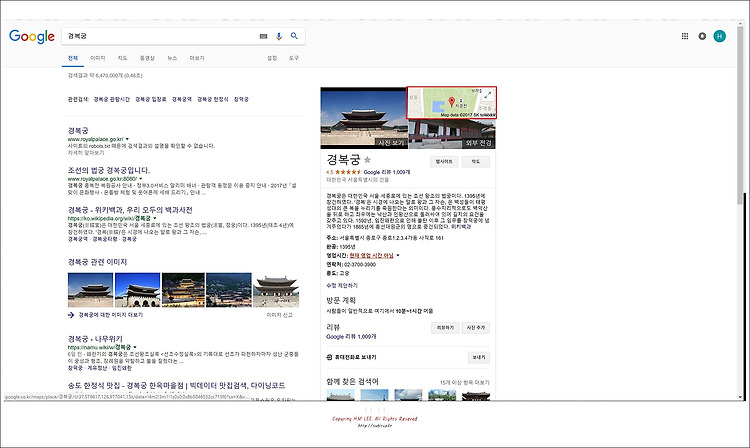Click related search 경복궁역
This screenshot has width=750, height=448.
[x=182, y=99]
